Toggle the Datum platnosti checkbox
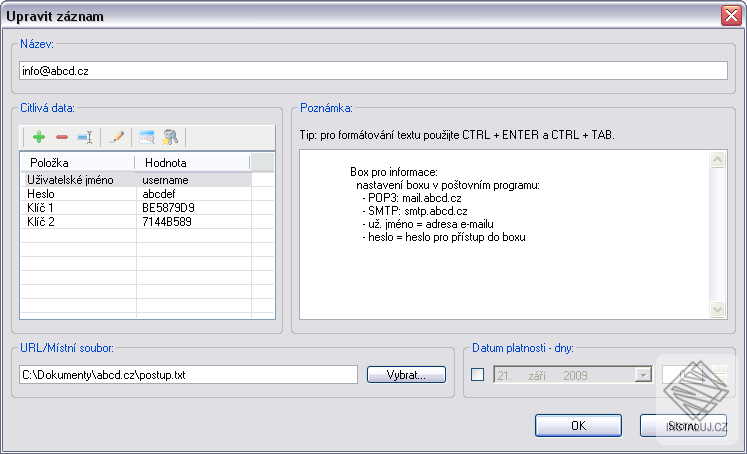 tap(477, 374)
